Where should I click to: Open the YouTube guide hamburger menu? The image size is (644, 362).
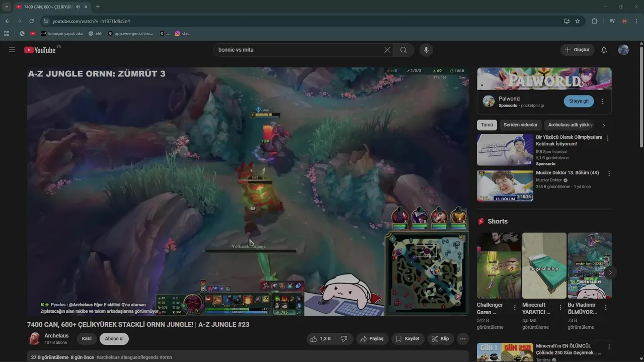tap(12, 50)
